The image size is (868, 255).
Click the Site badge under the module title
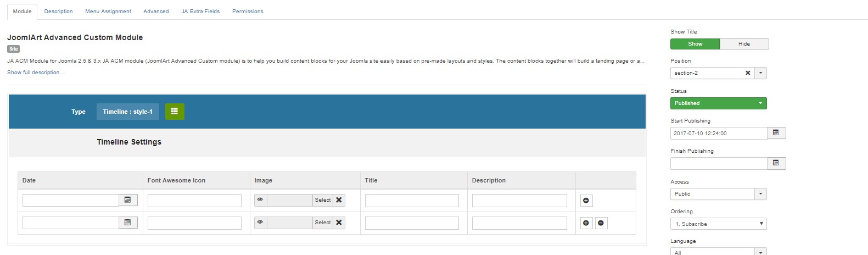14,49
